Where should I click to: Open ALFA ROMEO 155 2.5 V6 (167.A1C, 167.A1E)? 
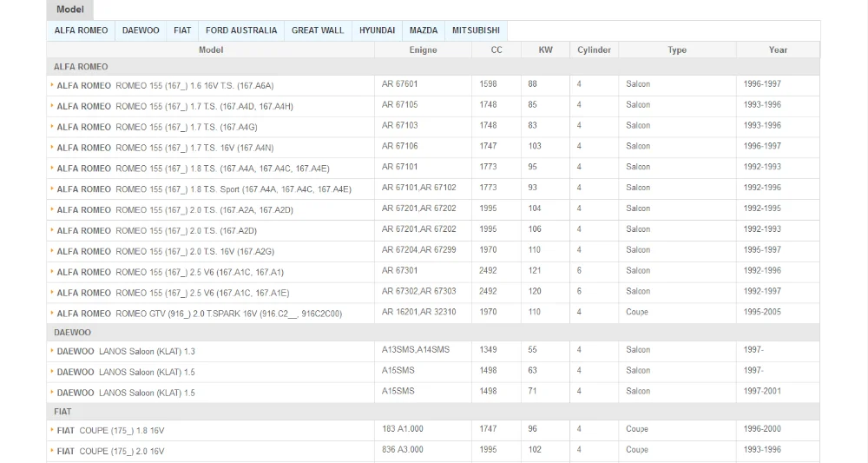click(173, 294)
